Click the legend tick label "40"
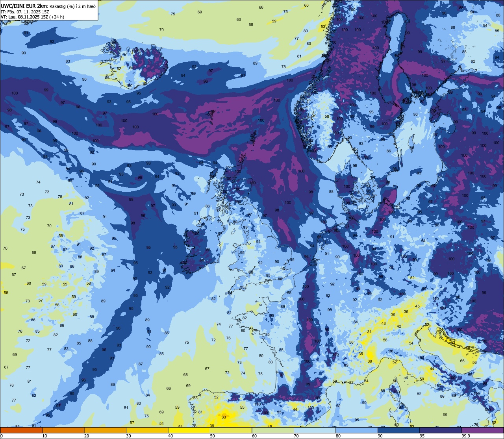Image resolution: width=504 pixels, height=439 pixels. [x=170, y=436]
